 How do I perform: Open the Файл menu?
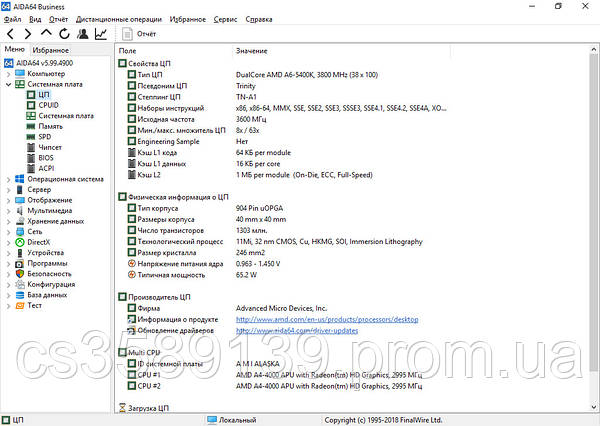12,19
